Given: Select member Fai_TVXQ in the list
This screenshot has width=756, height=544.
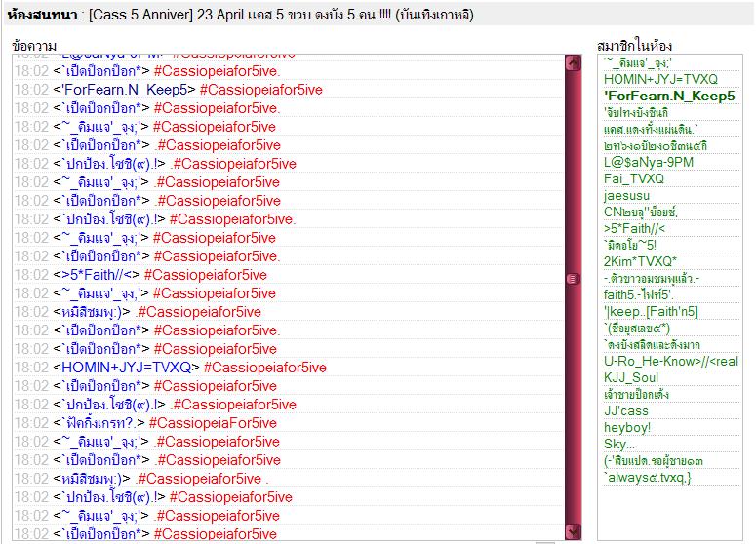Looking at the screenshot, I should point(633,178).
